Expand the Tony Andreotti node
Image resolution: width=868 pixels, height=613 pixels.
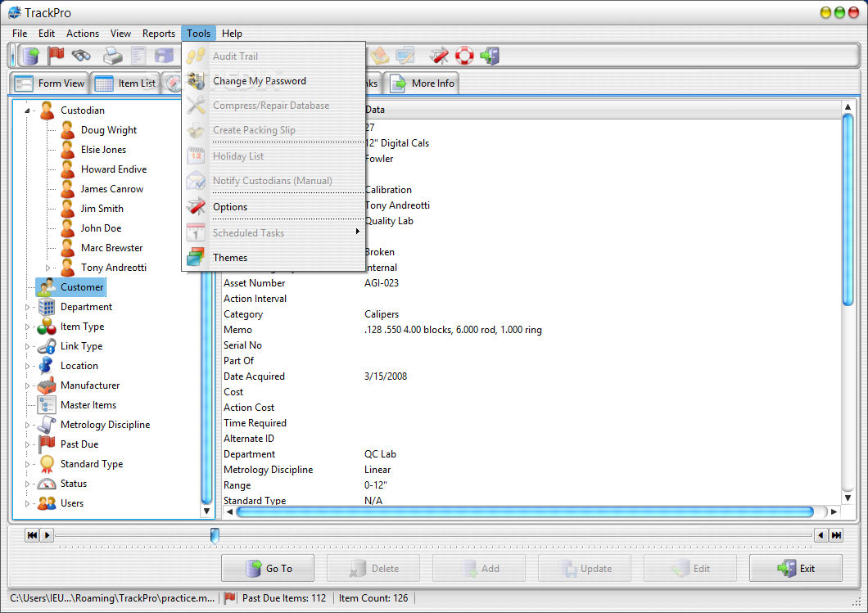coord(47,268)
